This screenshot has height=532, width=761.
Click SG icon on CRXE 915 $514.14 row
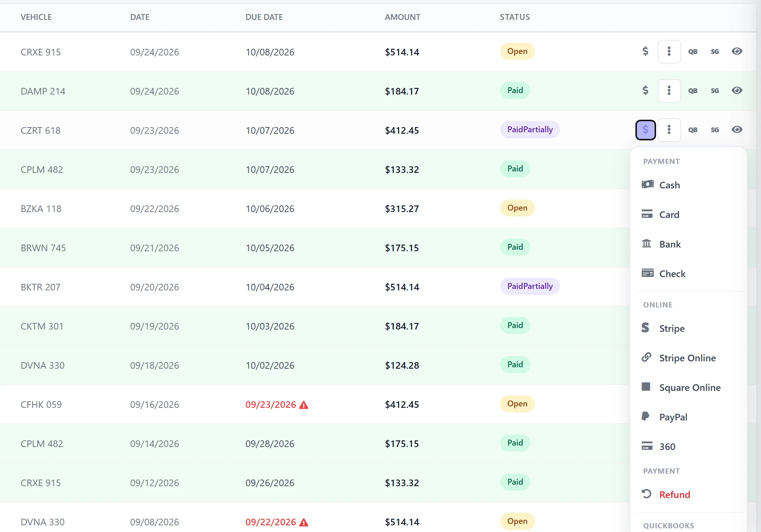(715, 52)
